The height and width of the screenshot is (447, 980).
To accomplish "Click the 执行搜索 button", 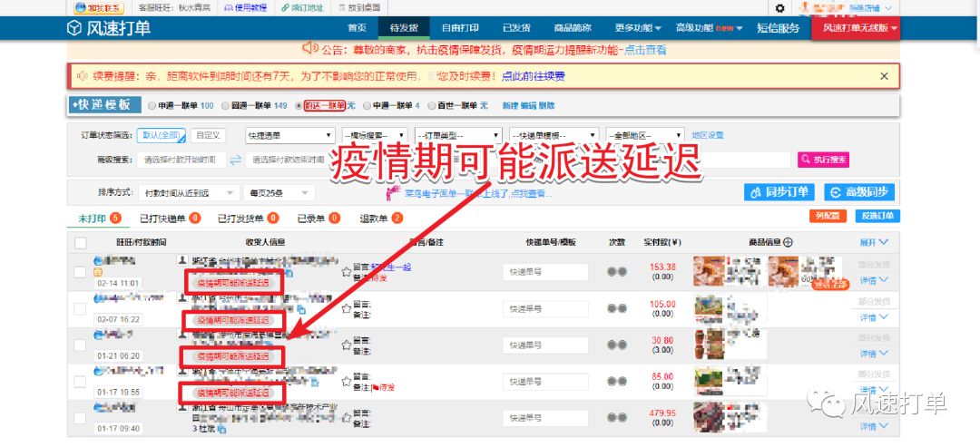I will 823,160.
